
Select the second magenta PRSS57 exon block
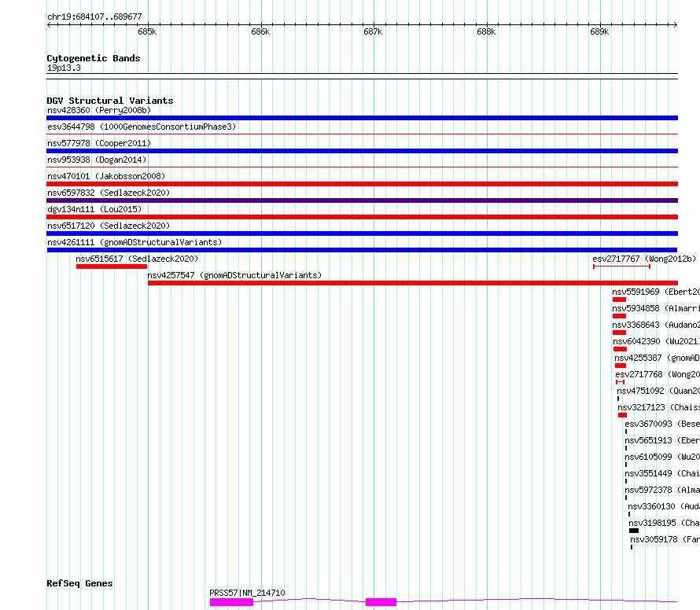tap(381, 602)
